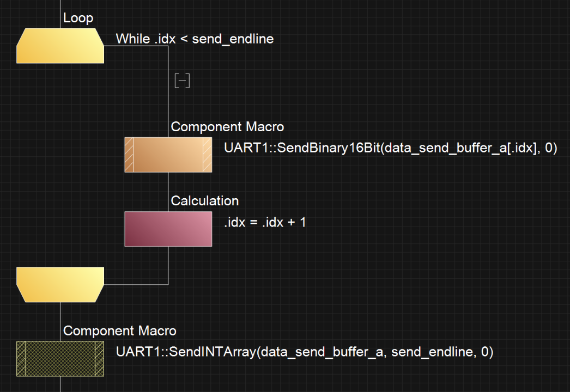This screenshot has height=392, width=570.
Task: Click the UART1::SendINTArray call text
Action: 304,352
